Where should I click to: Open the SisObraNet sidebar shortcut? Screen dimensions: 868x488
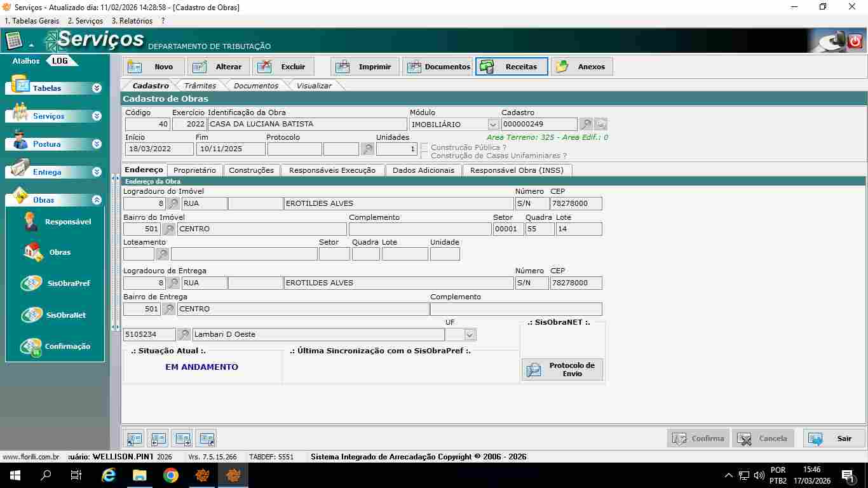tap(32, 315)
